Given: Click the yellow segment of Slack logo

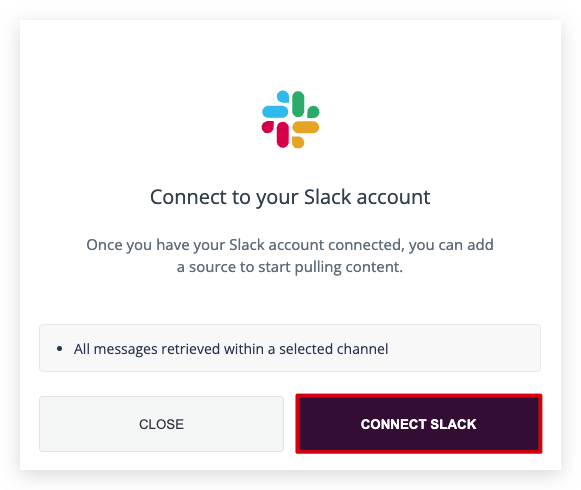Looking at the screenshot, I should click(x=305, y=134).
